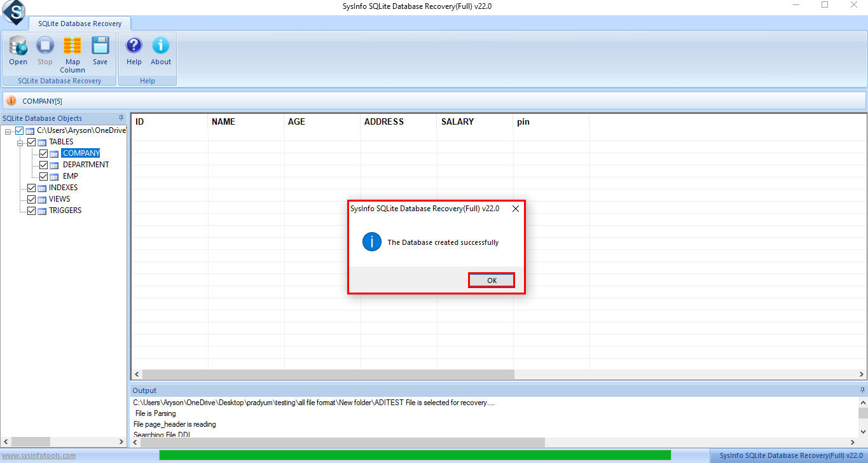Toggle the DEPARTMENT table checkbox
The width and height of the screenshot is (868, 463).
(x=43, y=165)
